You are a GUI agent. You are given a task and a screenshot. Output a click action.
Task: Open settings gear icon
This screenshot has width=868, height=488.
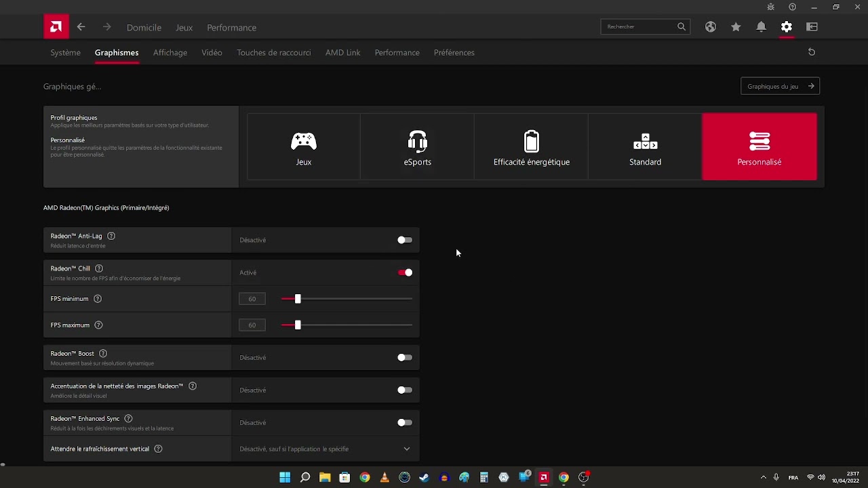787,27
